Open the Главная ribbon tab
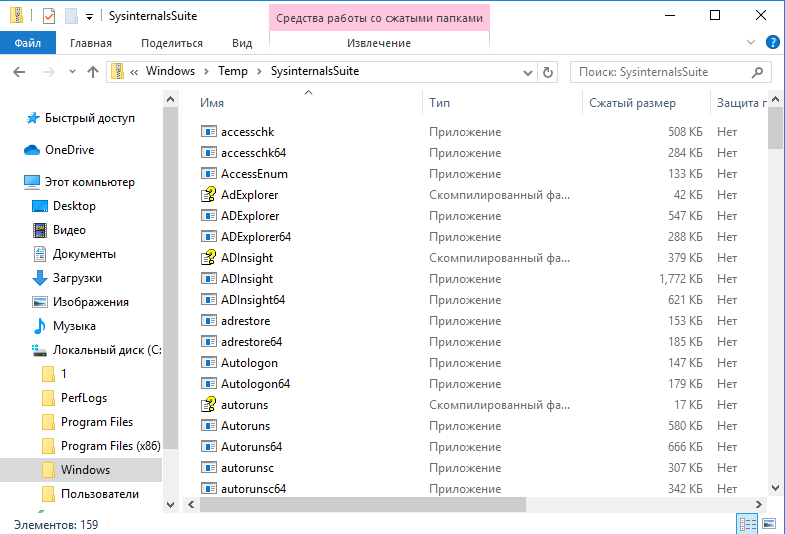This screenshot has width=785, height=534. [x=91, y=43]
